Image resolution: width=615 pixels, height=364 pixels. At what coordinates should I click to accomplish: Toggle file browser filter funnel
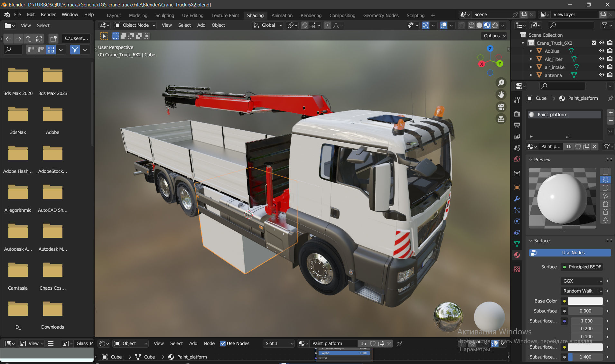pos(75,50)
